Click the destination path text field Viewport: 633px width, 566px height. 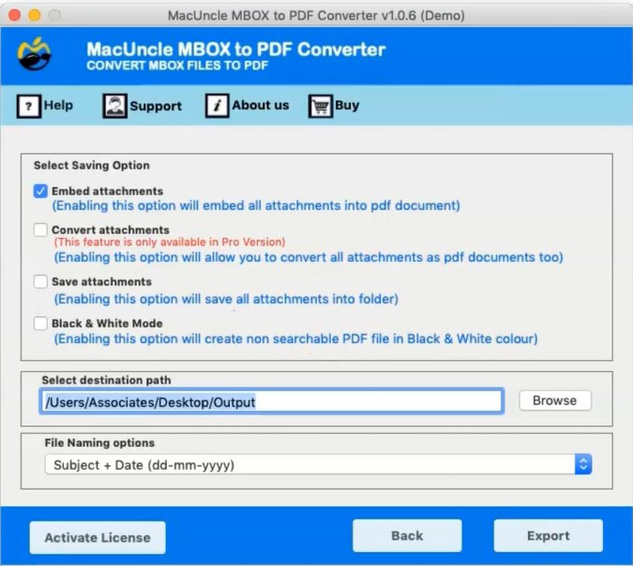(271, 401)
